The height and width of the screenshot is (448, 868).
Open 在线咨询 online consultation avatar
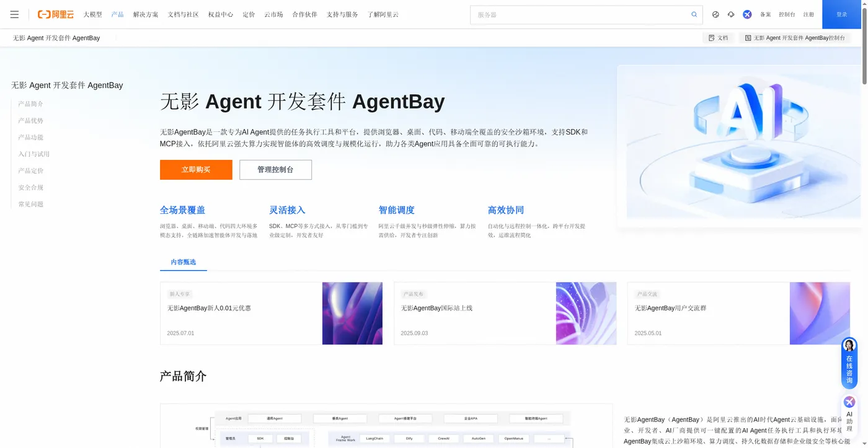pyautogui.click(x=849, y=345)
